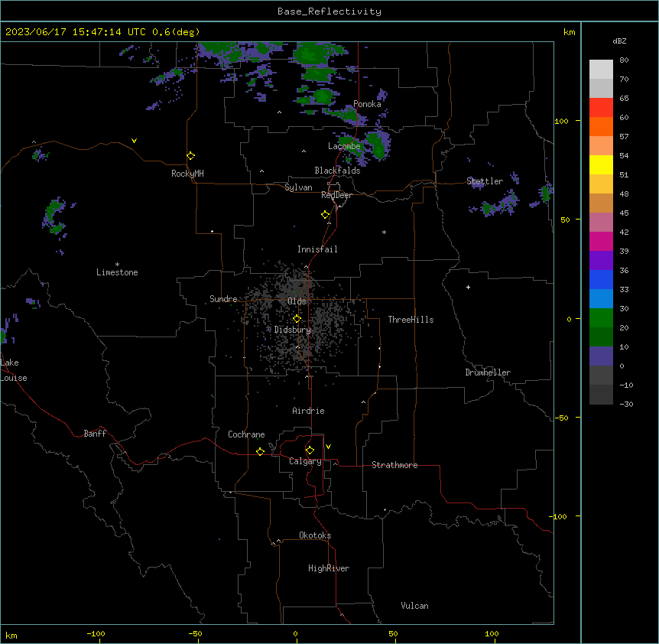
Task: Click the Vulcan label
Action: [415, 606]
